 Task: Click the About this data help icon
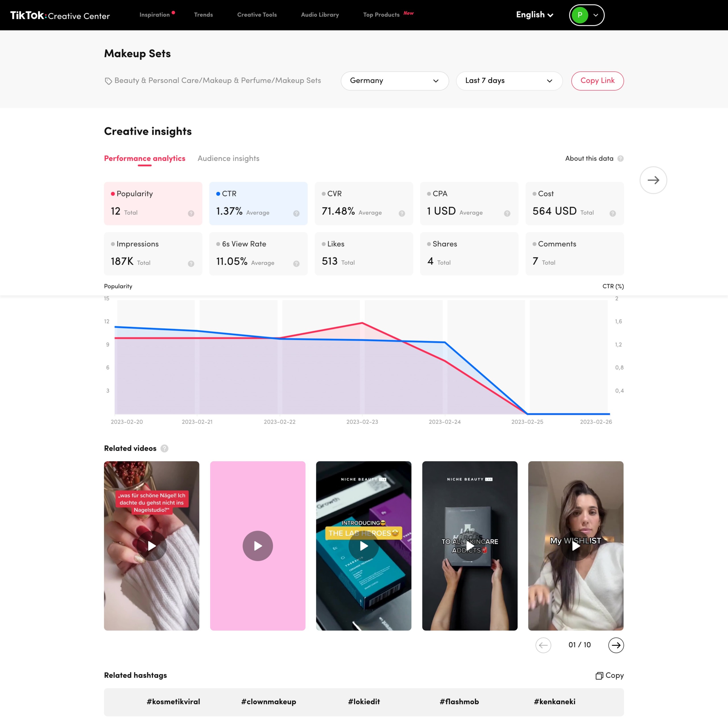[x=620, y=159]
